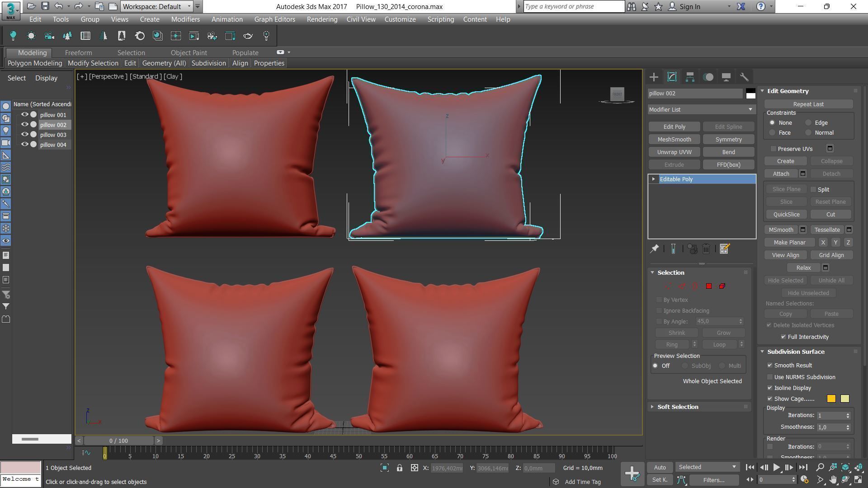Go to end of animation
The height and width of the screenshot is (488, 868).
(803, 467)
